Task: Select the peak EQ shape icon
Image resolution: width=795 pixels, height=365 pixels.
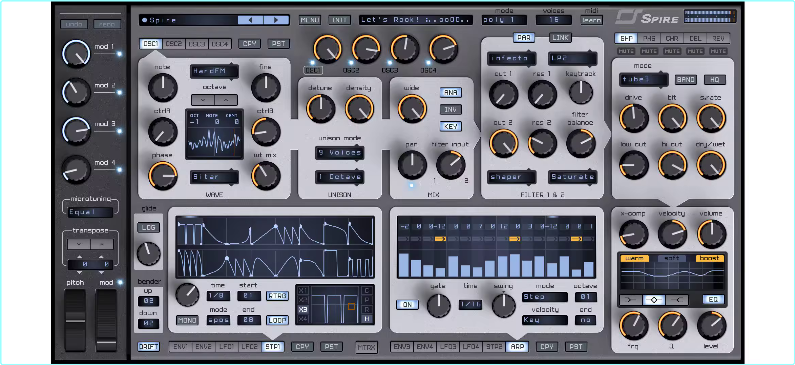Action: pos(654,300)
